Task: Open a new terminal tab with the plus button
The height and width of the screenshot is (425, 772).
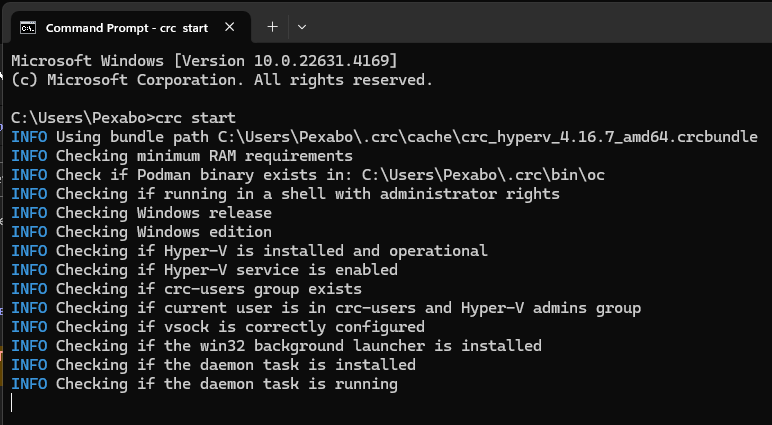Action: pyautogui.click(x=272, y=27)
